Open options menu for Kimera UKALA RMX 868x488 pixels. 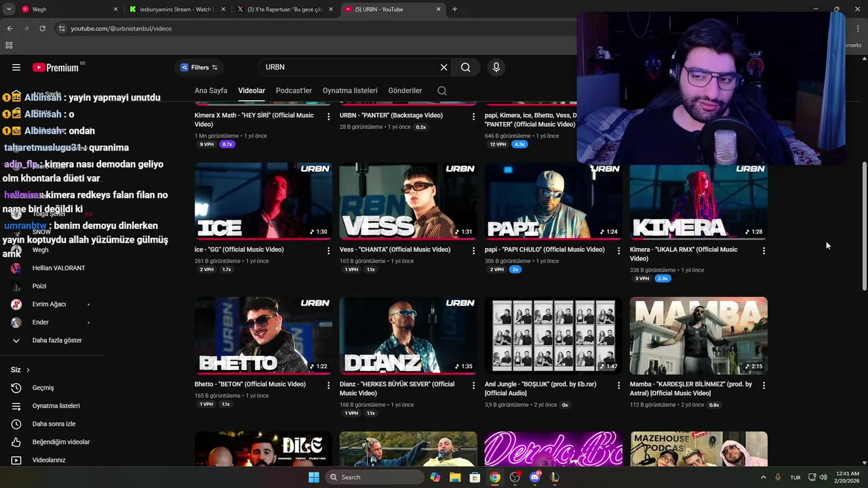(x=764, y=251)
